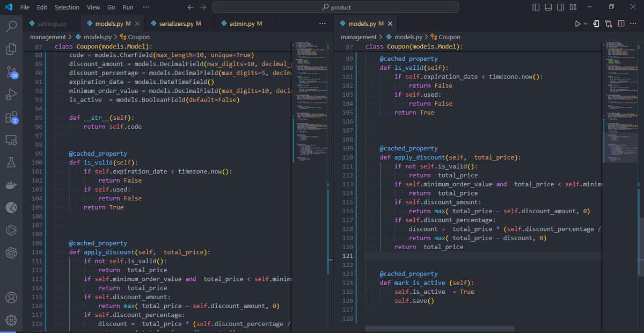Open changes icon in right editor toolbar
644x333 pixels.
tap(596, 24)
